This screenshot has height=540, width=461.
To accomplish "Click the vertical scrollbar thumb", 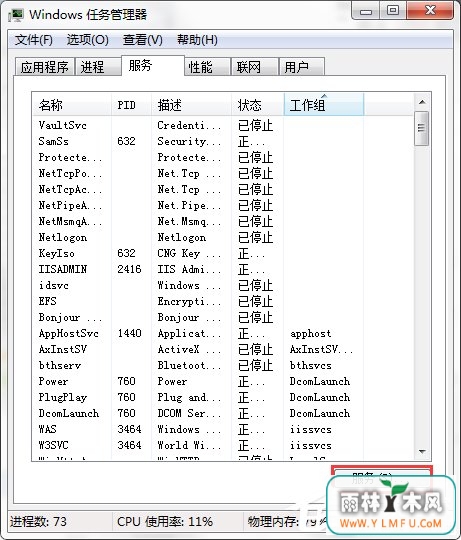I will (x=422, y=128).
